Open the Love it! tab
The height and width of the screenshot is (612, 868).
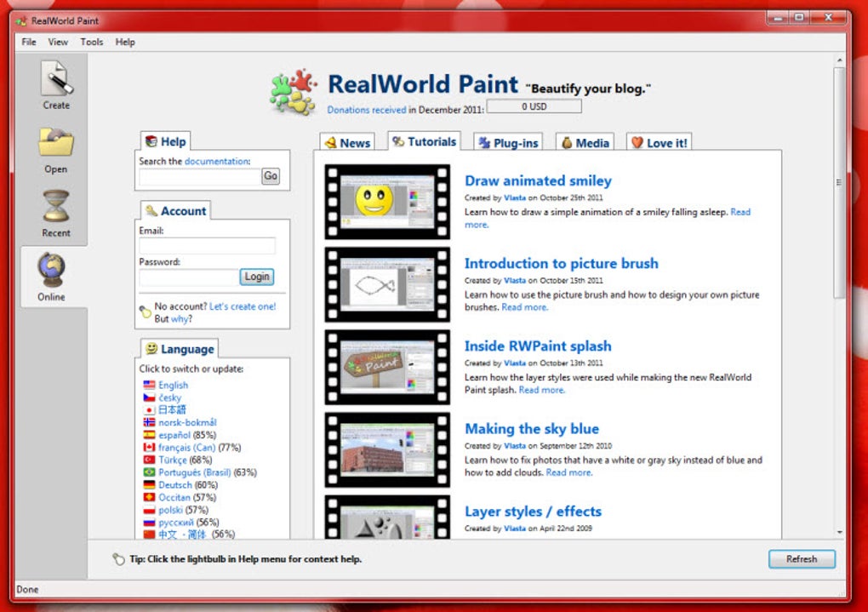tap(659, 143)
